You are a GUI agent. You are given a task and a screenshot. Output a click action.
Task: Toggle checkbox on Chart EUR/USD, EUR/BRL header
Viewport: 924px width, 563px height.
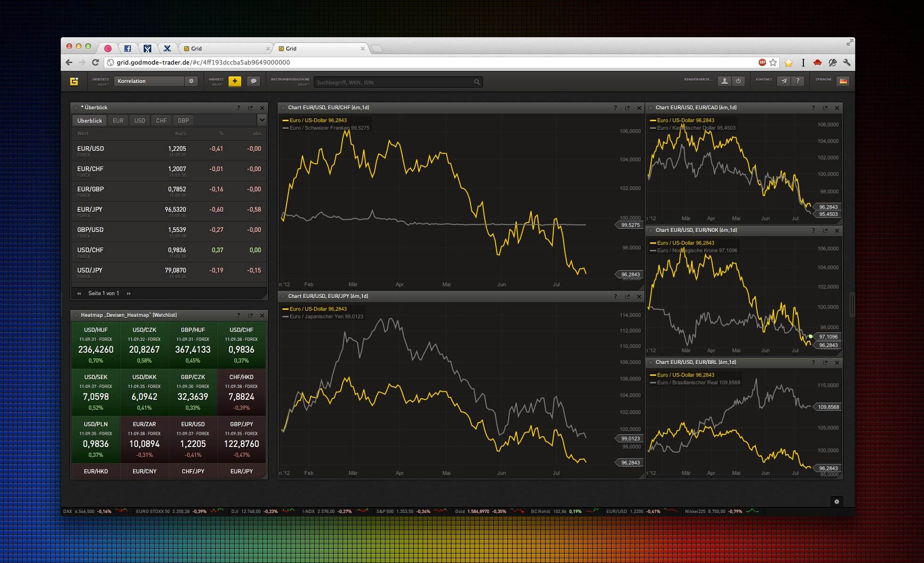coord(651,363)
